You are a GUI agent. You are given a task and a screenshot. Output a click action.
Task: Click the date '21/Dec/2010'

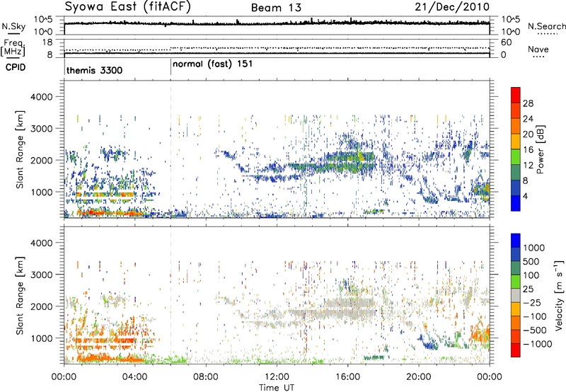coord(452,7)
